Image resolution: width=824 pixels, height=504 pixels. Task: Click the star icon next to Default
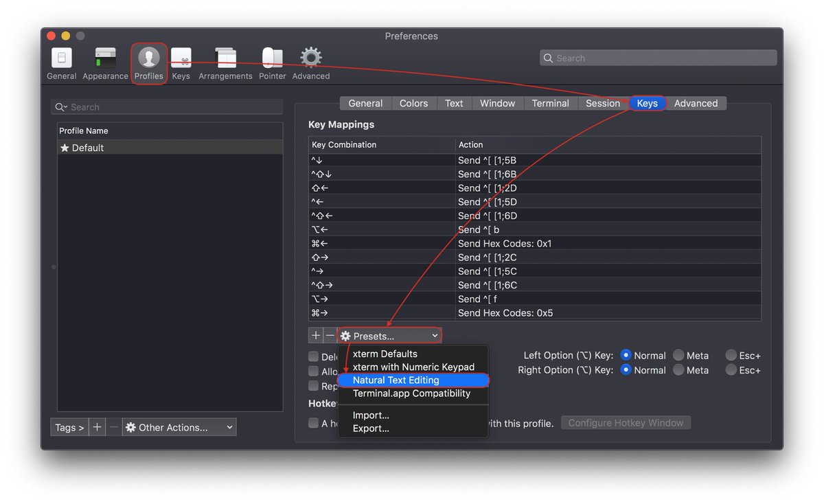[x=65, y=148]
